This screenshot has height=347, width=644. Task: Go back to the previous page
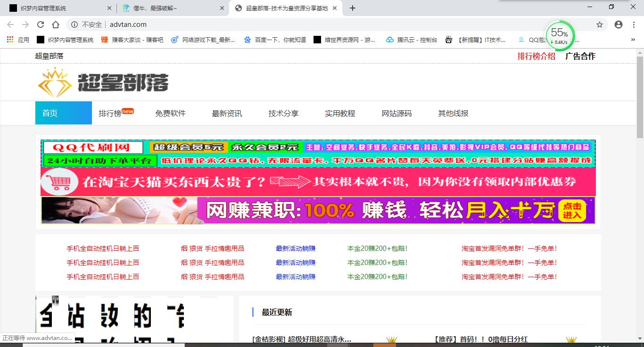click(10, 25)
